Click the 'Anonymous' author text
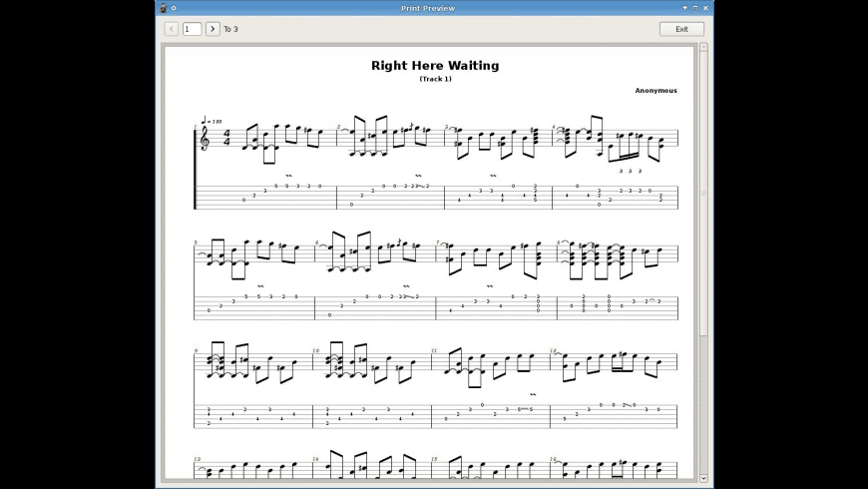The height and width of the screenshot is (489, 868). 655,90
